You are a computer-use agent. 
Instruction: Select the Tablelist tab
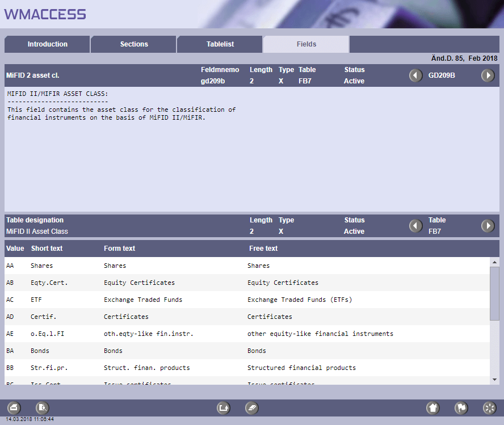pyautogui.click(x=220, y=44)
